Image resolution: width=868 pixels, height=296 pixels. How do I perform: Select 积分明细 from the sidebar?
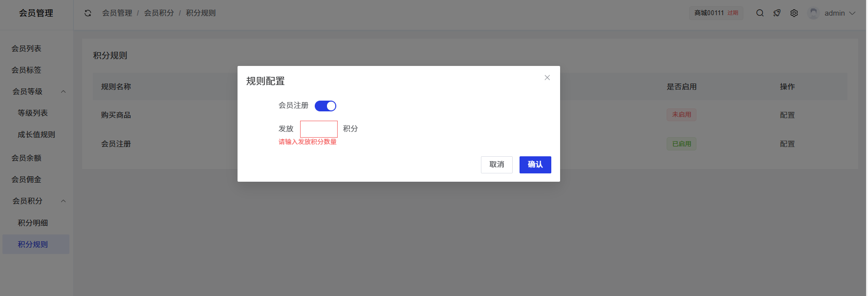(33, 223)
